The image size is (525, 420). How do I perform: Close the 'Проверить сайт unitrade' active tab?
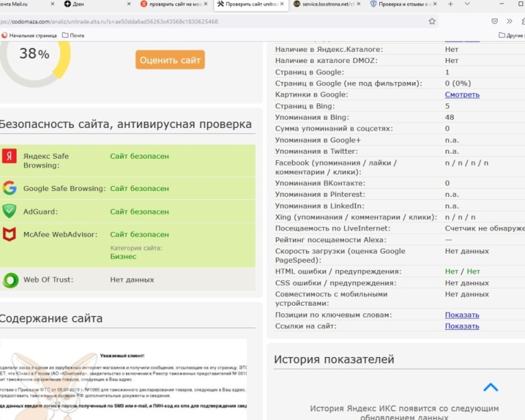click(x=282, y=4)
